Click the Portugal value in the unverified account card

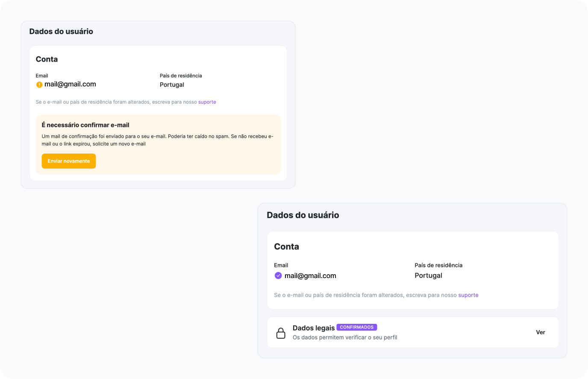172,85
